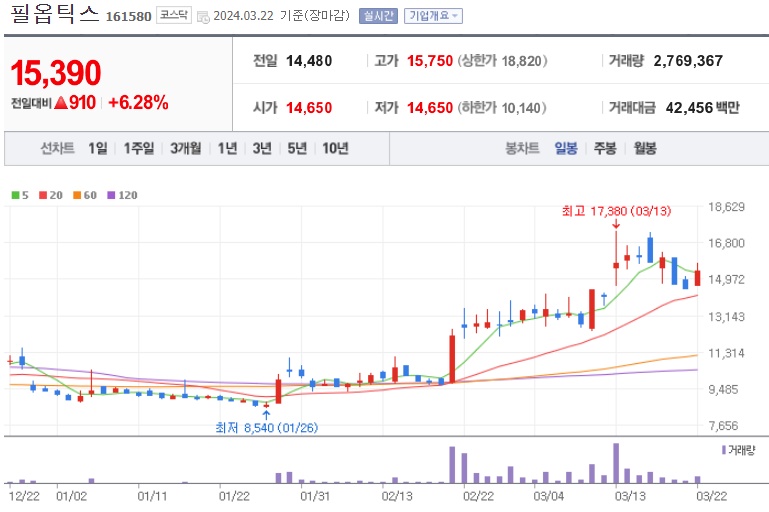Viewport: 769px width, 512px height.
Task: Click the 03/22 date axis label
Action: pos(712,496)
